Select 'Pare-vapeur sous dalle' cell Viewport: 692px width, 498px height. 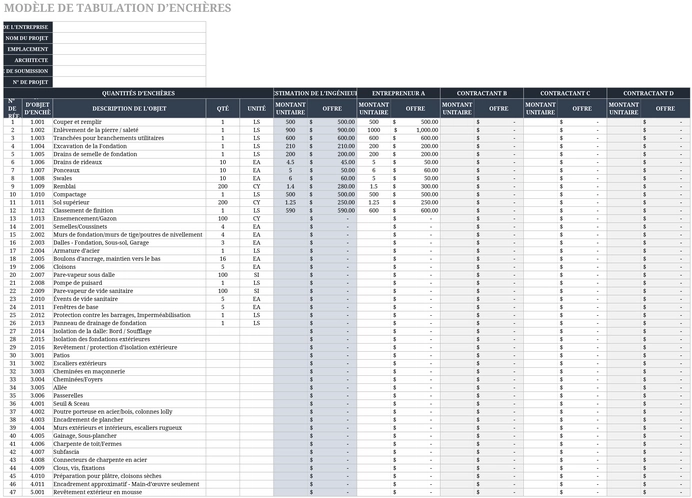point(129,275)
